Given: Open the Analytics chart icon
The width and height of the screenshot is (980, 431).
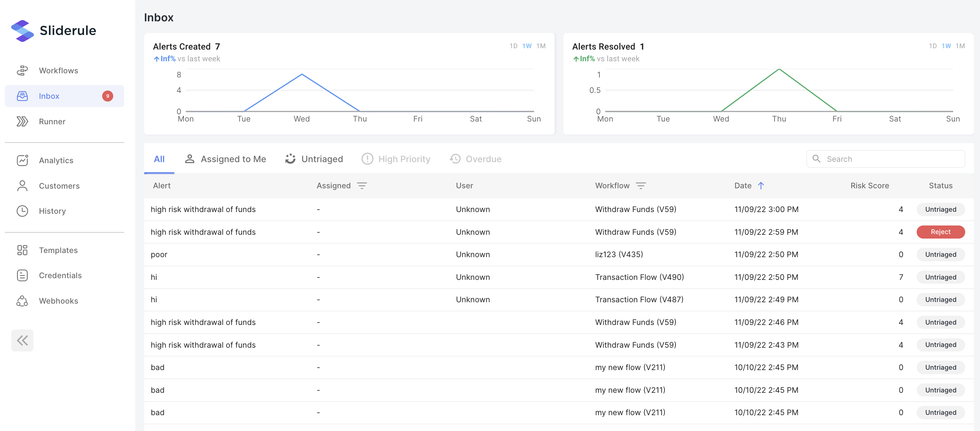Looking at the screenshot, I should [22, 160].
